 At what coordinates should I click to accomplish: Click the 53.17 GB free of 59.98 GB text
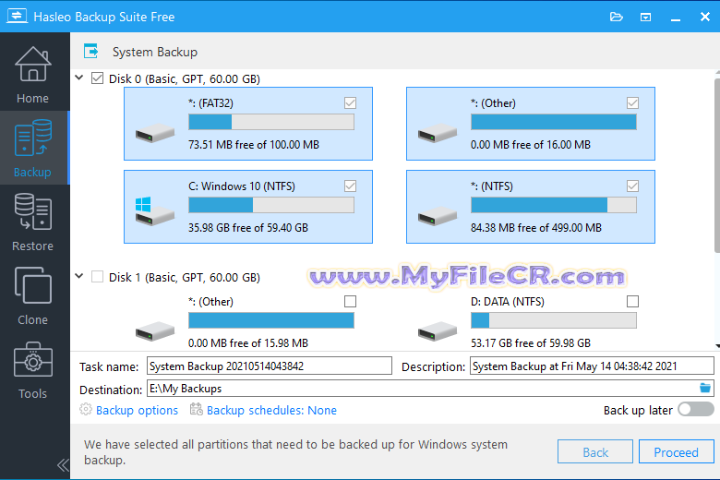530,343
